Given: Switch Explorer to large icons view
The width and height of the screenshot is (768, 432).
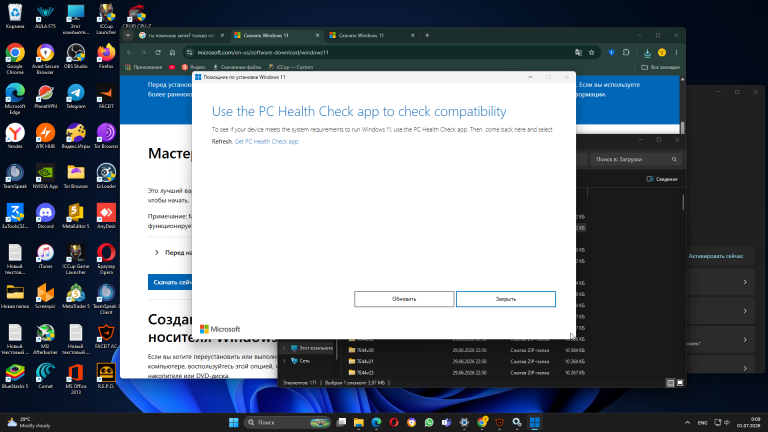Looking at the screenshot, I should point(680,383).
